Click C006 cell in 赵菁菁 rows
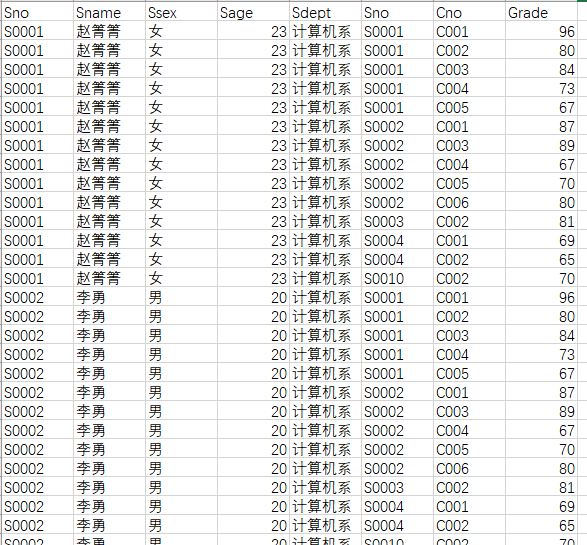 (469, 203)
